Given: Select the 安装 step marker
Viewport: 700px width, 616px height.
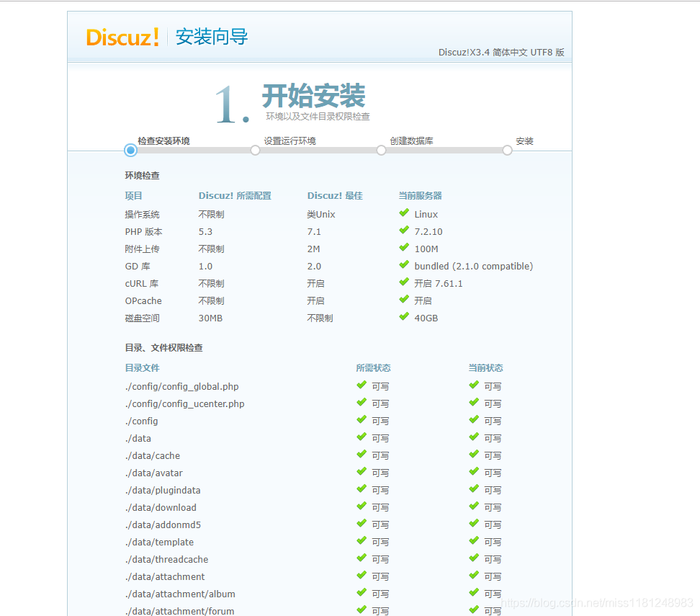Looking at the screenshot, I should (x=507, y=150).
